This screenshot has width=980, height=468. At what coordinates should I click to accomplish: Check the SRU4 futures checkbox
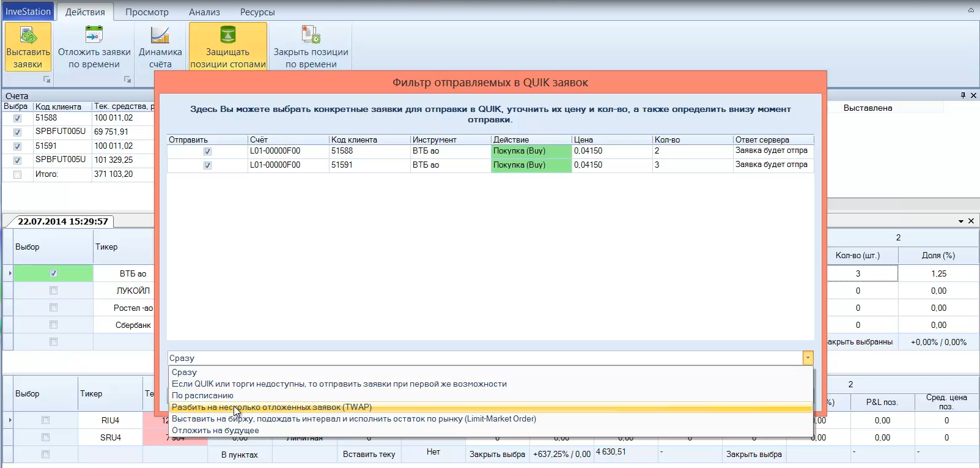[45, 437]
